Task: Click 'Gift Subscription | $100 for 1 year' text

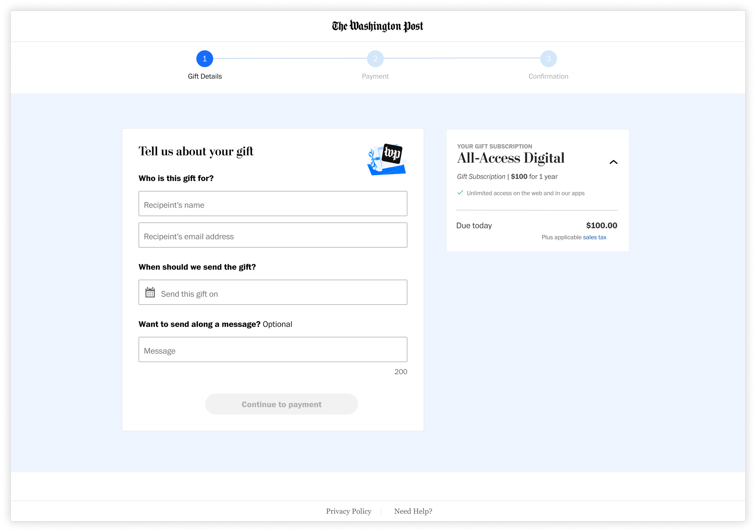Action: tap(507, 177)
